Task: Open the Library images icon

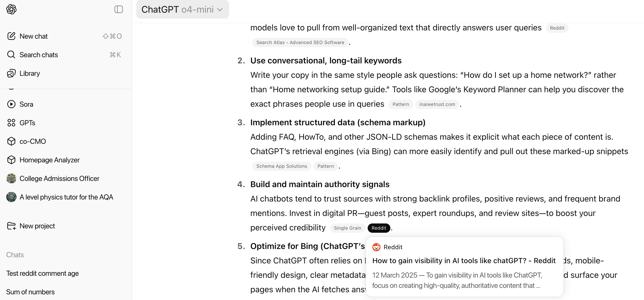Action: [11, 73]
